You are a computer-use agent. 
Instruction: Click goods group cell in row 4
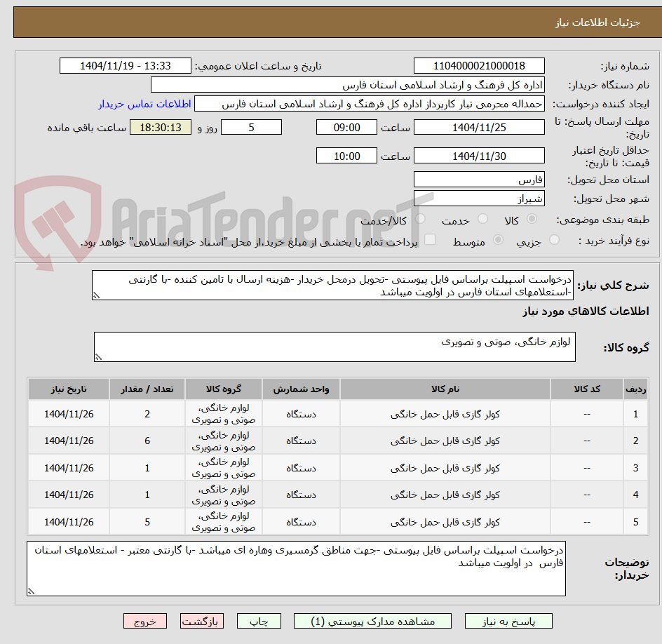click(x=224, y=495)
